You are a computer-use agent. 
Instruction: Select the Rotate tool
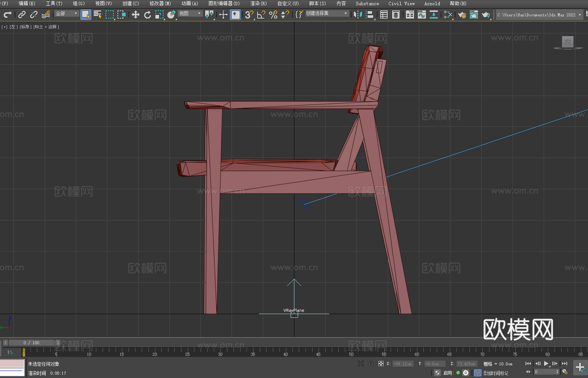click(148, 14)
